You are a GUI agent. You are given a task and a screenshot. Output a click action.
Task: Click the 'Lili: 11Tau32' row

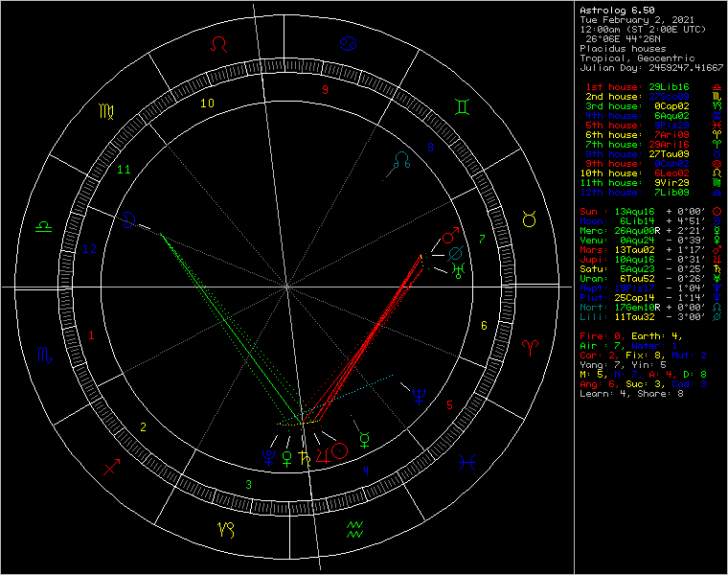coord(650,317)
